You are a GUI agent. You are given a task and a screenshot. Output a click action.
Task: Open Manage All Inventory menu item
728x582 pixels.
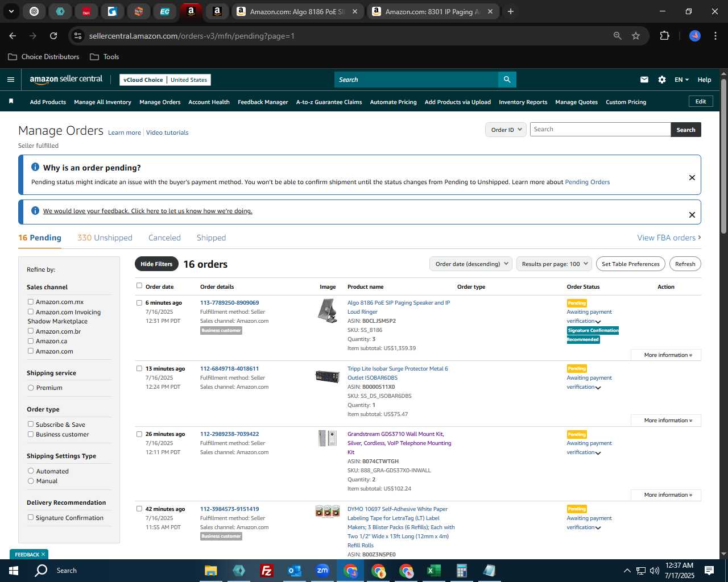[102, 102]
